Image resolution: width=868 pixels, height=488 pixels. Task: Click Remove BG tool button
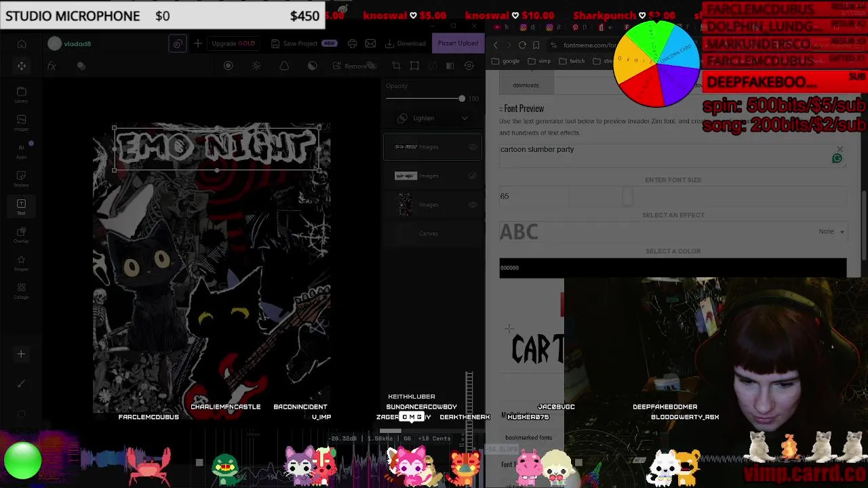tap(354, 66)
